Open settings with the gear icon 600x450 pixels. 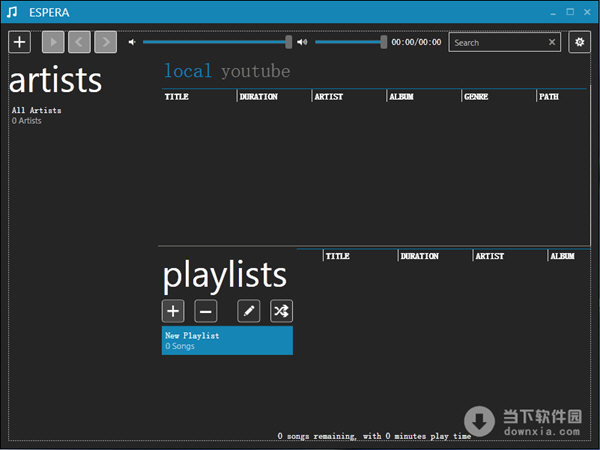[579, 42]
